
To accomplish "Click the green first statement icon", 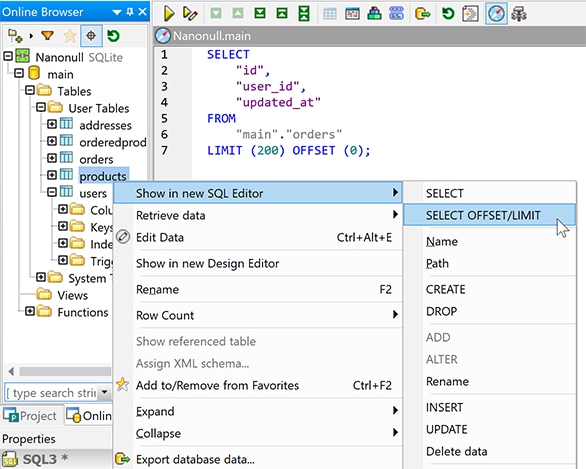I will coord(282,14).
